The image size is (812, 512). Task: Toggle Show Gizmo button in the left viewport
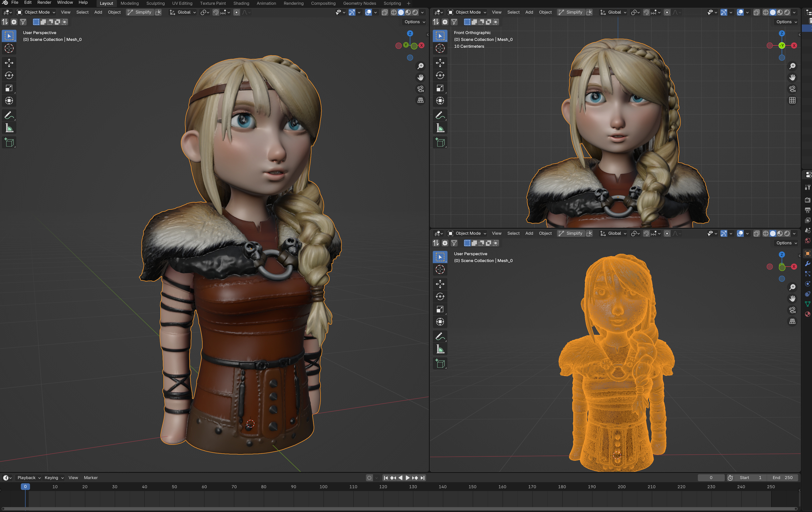pyautogui.click(x=352, y=12)
